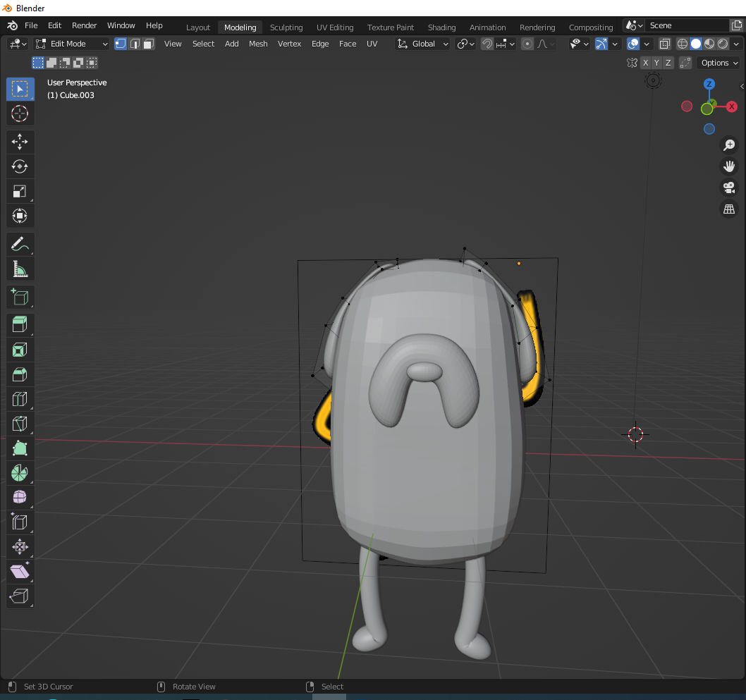Select the Edge Slide tool
This screenshot has height=700, width=746.
coord(20,522)
